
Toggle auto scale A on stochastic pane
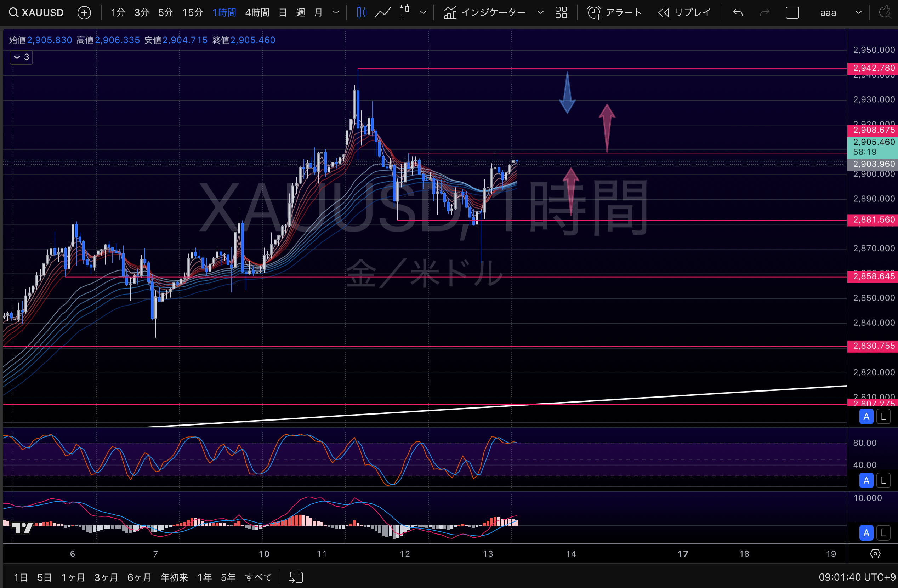(866, 480)
